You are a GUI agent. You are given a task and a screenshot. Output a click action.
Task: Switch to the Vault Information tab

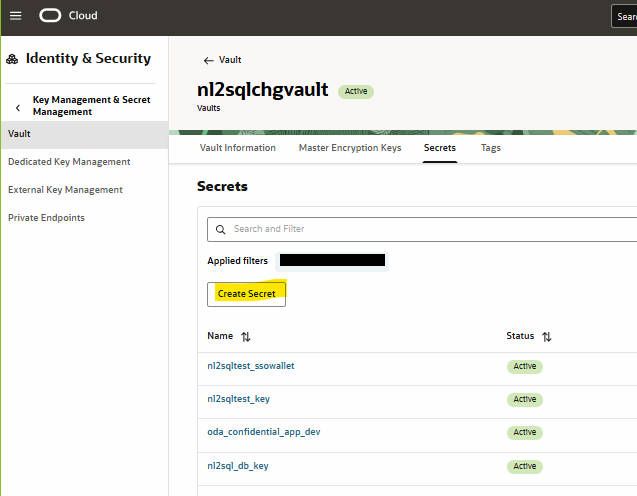coord(238,148)
